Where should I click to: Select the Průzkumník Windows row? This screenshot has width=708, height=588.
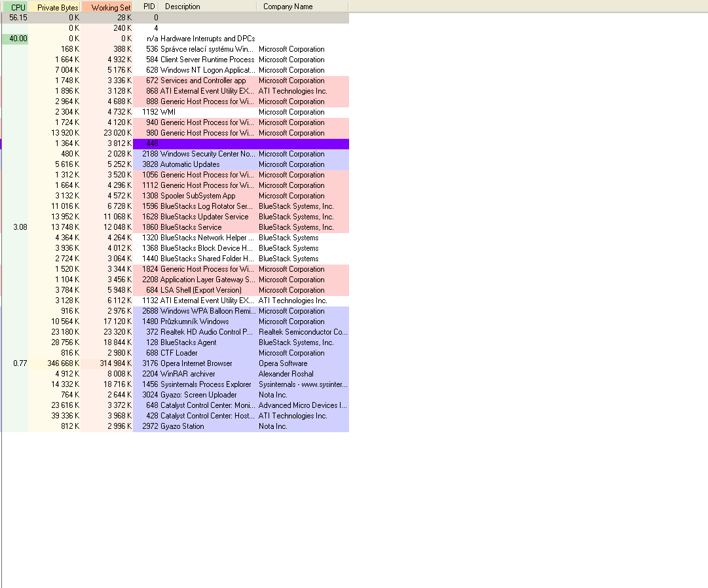[x=175, y=322]
